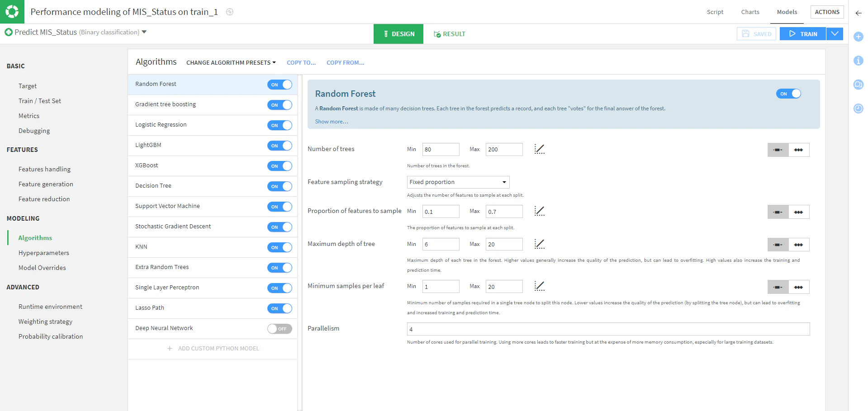Select range mode for Number of trees
This screenshot has width=868, height=411.
point(778,150)
